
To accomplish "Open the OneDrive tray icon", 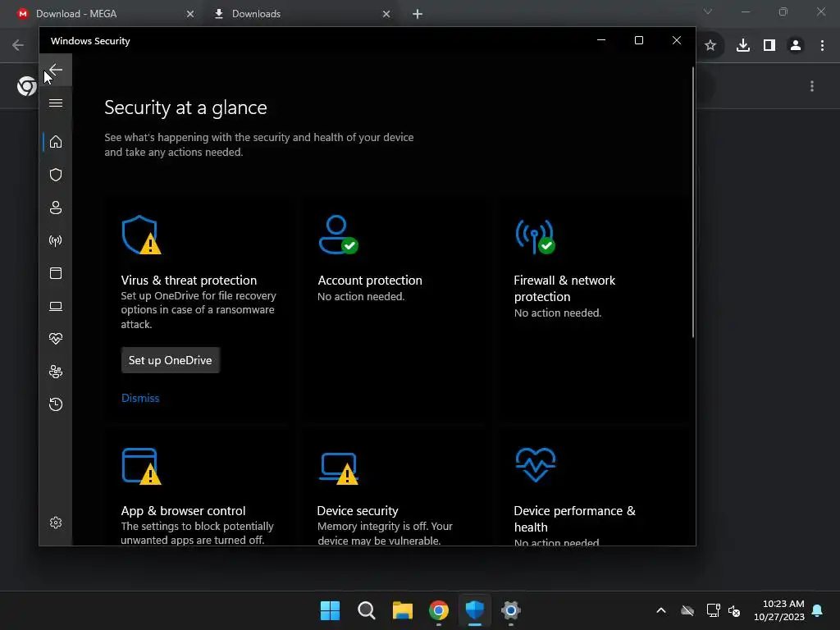I will (x=687, y=610).
